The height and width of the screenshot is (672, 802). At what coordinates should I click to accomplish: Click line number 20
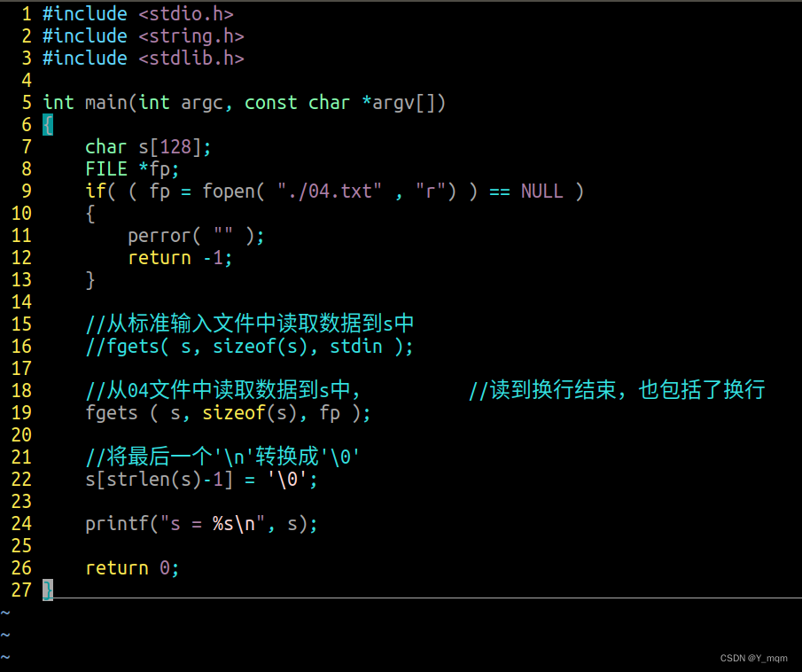pos(21,435)
